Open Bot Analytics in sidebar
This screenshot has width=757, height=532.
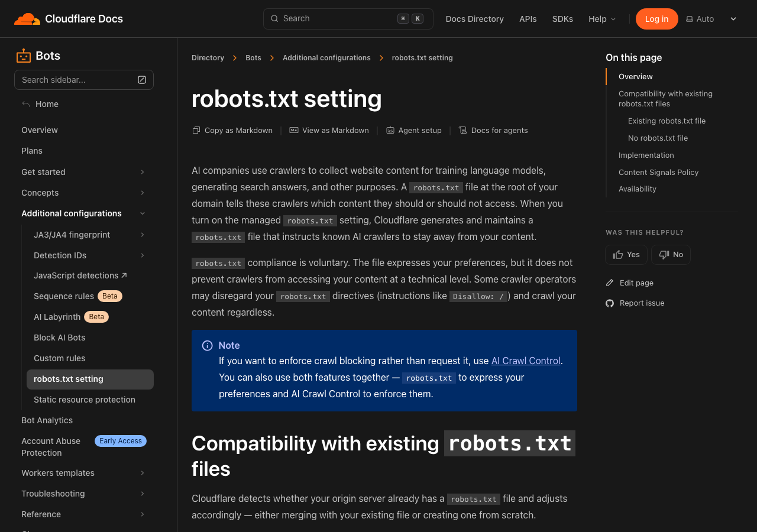coord(47,420)
